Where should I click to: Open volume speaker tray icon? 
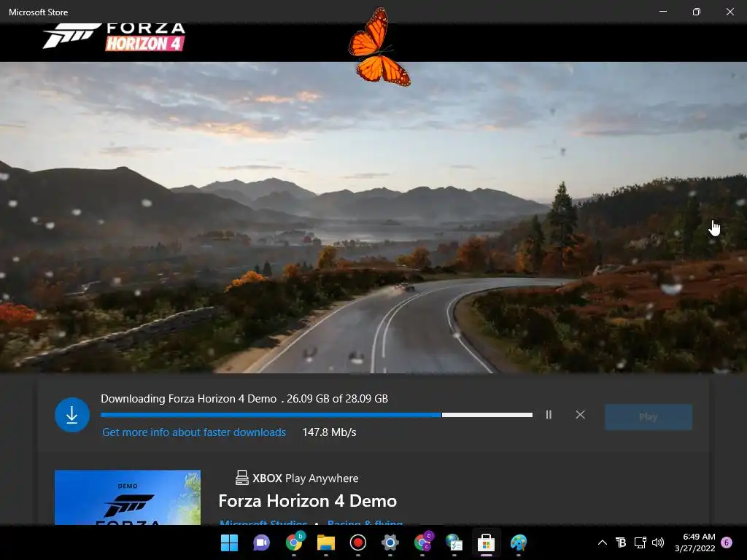click(x=658, y=542)
